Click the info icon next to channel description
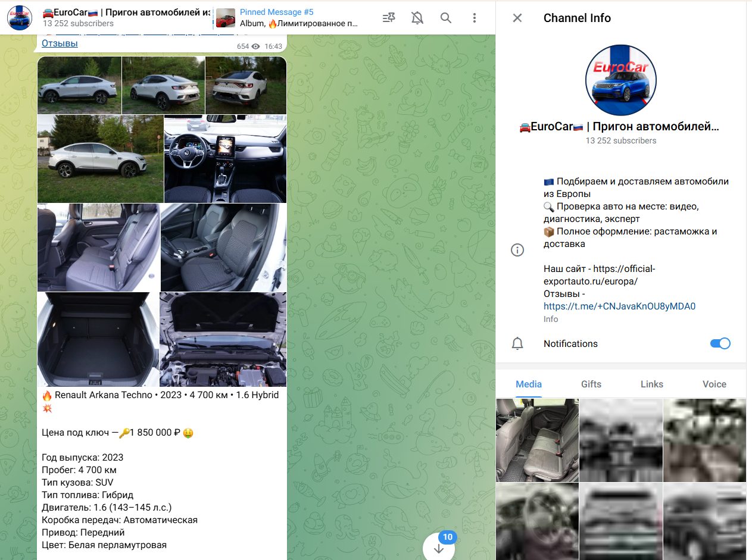Screen dimensions: 752x560 click(x=517, y=249)
